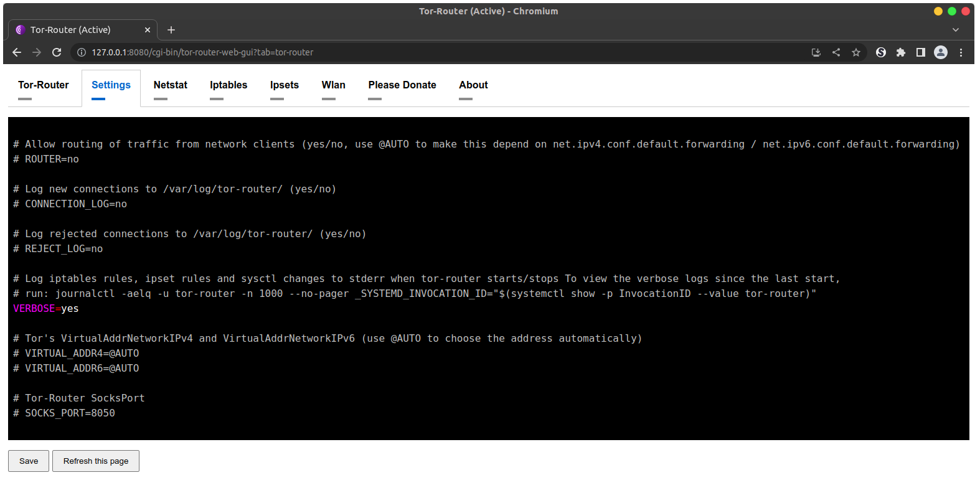
Task: Open a new browser tab
Action: tap(171, 30)
